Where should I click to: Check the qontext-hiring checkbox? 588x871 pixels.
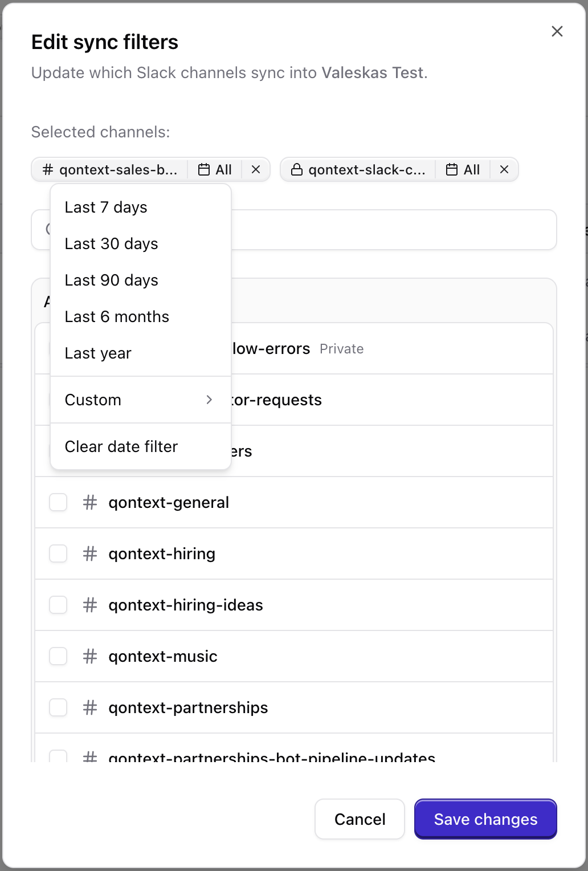[x=58, y=553]
